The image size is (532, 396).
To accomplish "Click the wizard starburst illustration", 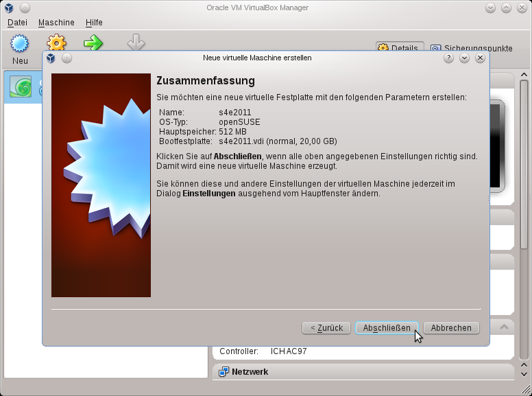I will point(101,185).
